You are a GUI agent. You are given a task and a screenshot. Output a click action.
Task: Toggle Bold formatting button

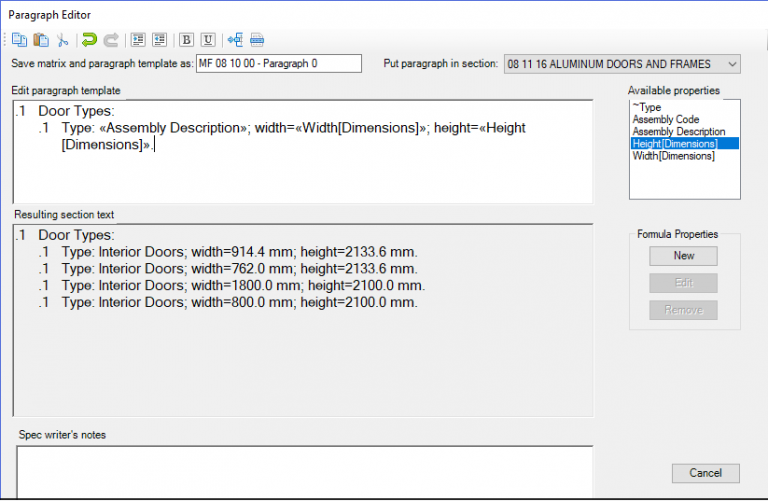click(186, 40)
